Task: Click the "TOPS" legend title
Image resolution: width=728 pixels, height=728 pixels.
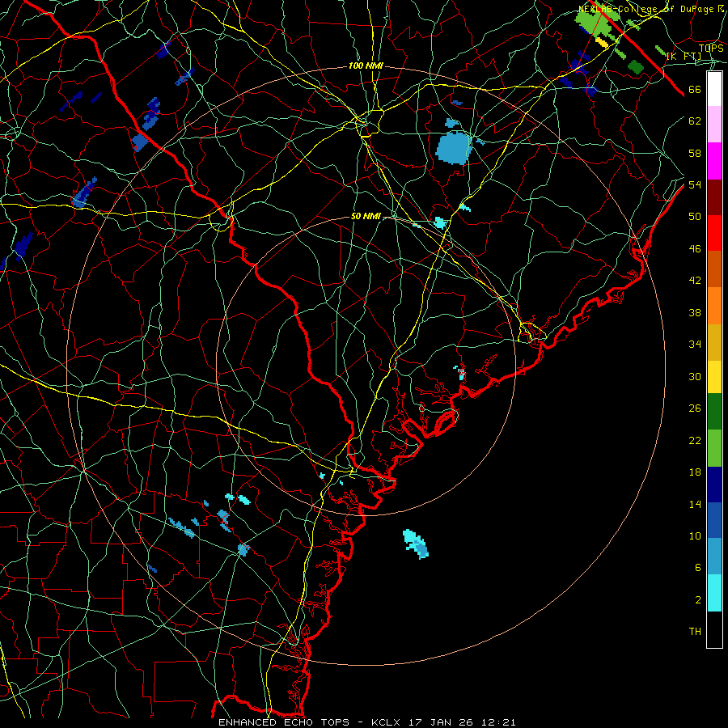Action: 711,49
